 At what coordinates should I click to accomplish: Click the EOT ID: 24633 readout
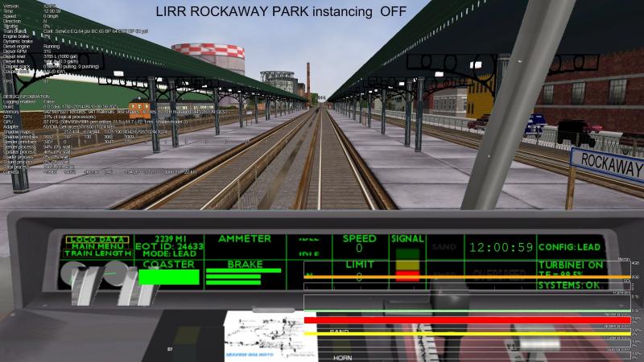[169, 246]
